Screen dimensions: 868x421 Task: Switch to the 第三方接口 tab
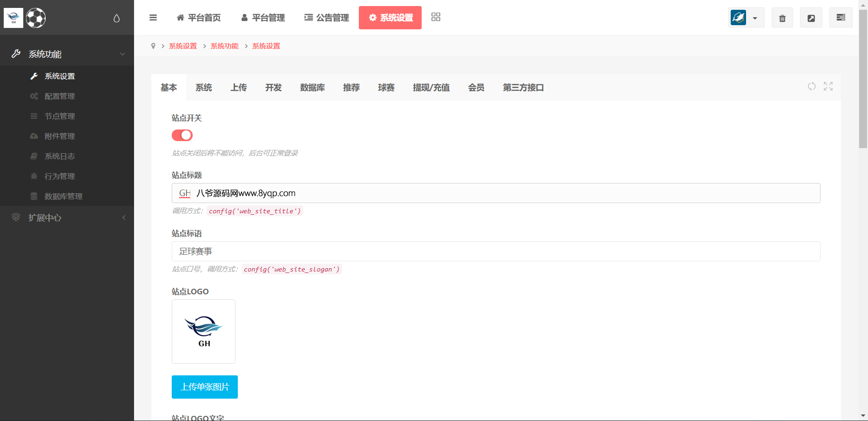click(x=523, y=88)
